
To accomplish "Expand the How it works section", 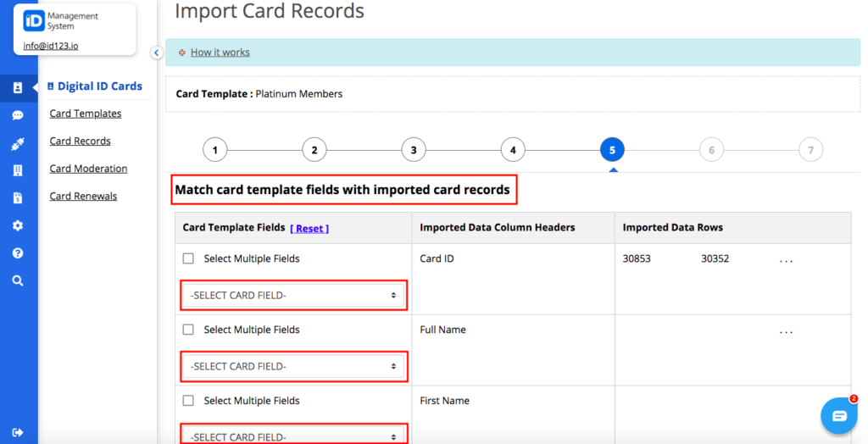I will (220, 53).
